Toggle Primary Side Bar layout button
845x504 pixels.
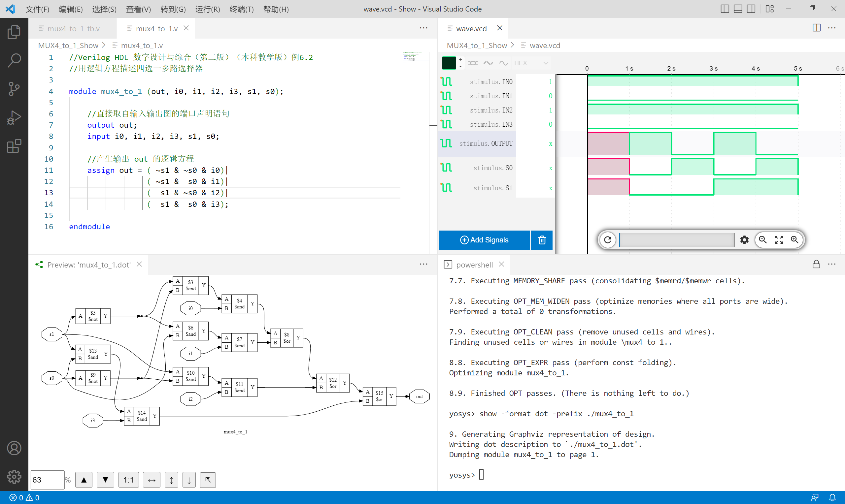coord(725,9)
